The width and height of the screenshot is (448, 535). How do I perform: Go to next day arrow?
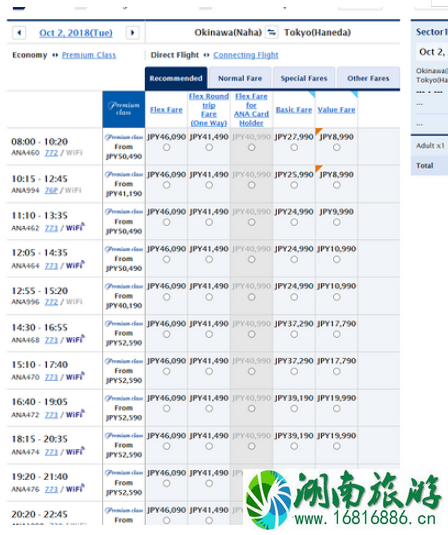click(x=132, y=33)
